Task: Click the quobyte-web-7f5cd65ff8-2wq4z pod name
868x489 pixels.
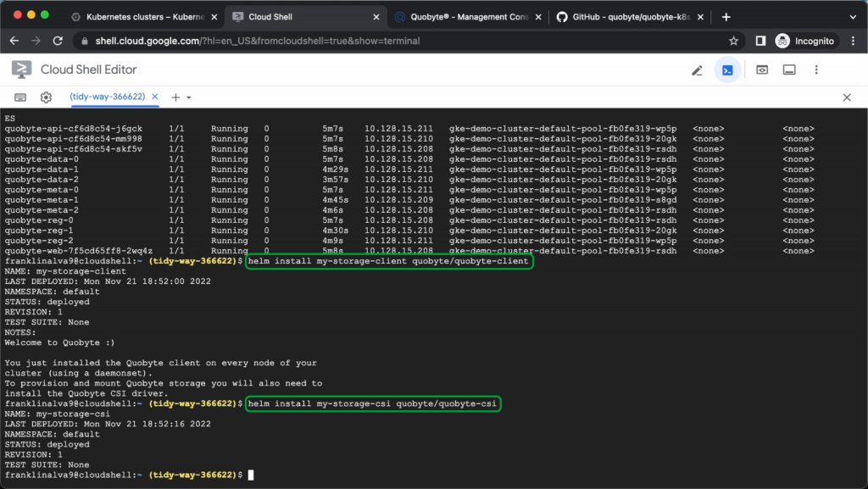Action: tap(79, 251)
